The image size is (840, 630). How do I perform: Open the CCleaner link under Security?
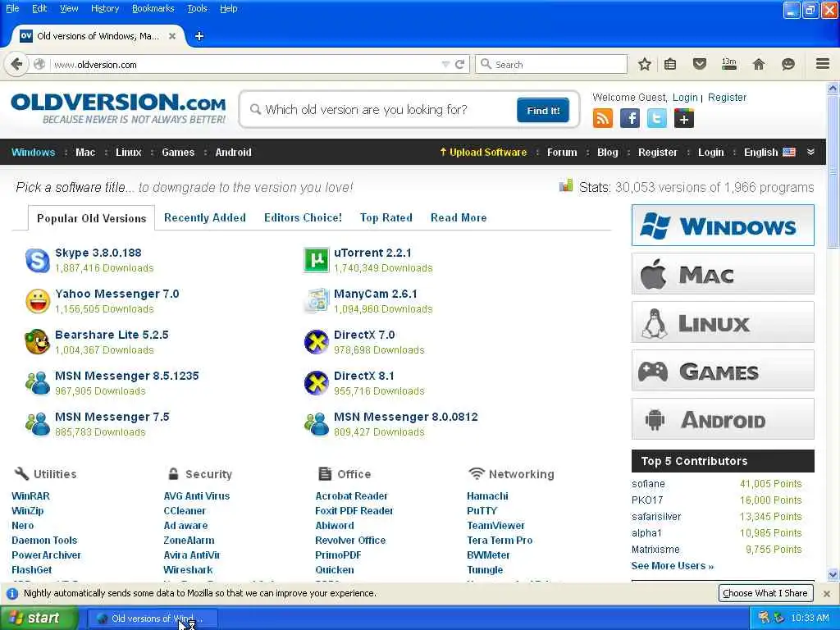(x=185, y=510)
